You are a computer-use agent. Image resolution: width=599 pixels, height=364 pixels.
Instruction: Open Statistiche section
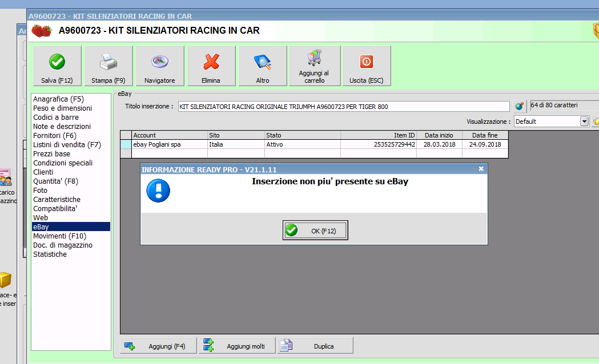tap(71, 254)
